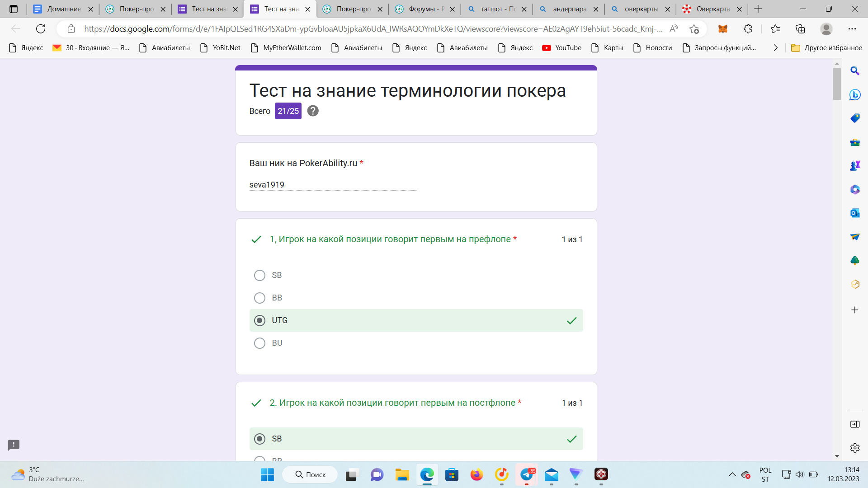868x488 pixels.
Task: Select SB radio in question 1
Action: coord(259,275)
